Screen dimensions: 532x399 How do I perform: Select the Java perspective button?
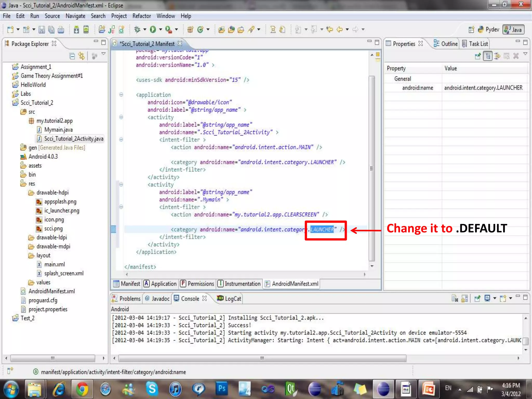click(513, 30)
